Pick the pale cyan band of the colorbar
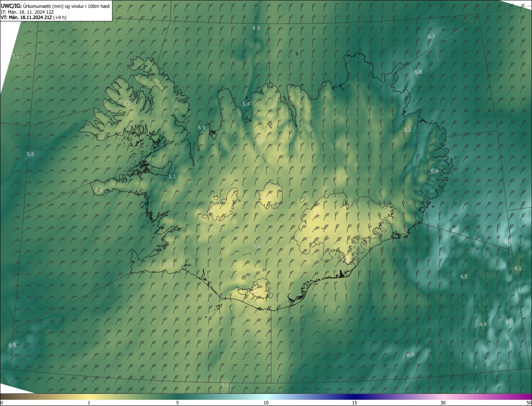This screenshot has width=532, height=406. coord(266,397)
